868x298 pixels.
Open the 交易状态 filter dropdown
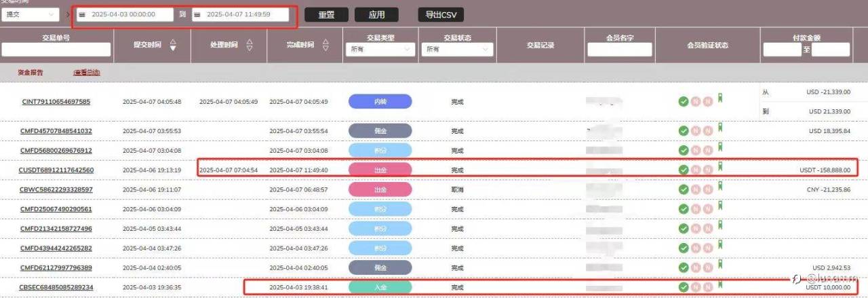[x=458, y=50]
